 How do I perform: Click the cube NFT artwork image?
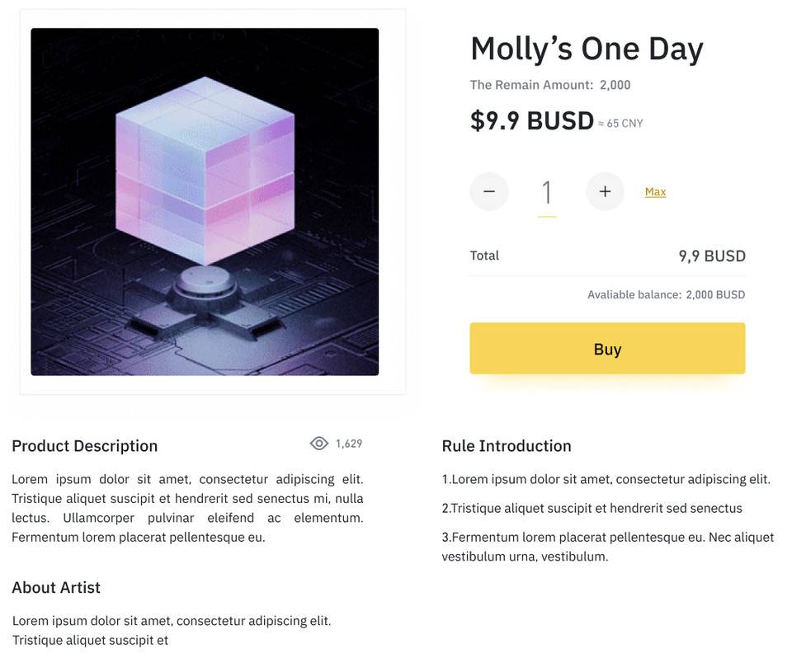pyautogui.click(x=205, y=201)
